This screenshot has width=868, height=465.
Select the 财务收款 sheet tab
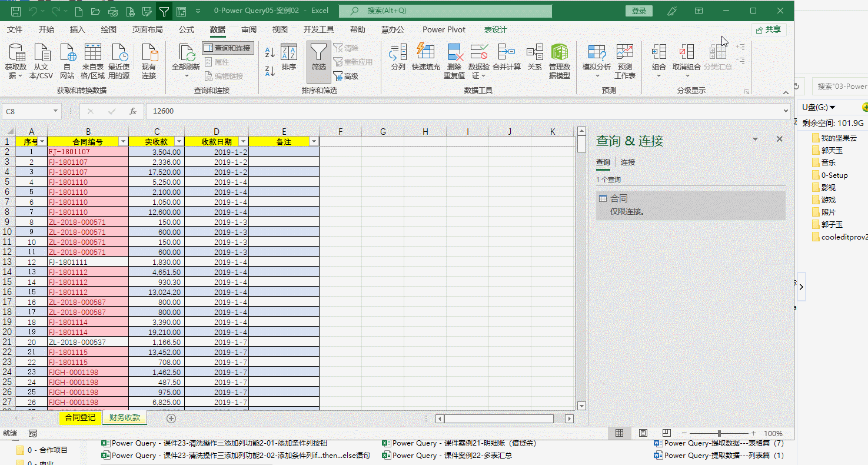(125, 417)
